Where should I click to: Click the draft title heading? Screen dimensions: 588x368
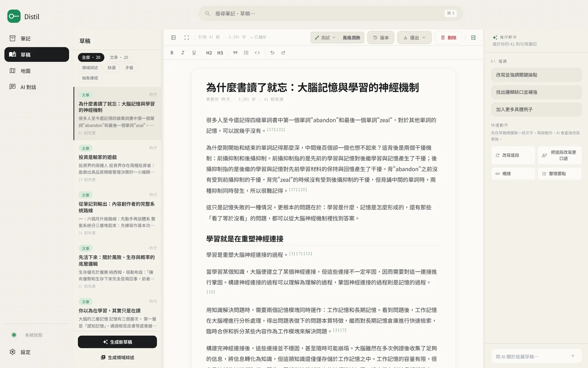click(312, 88)
